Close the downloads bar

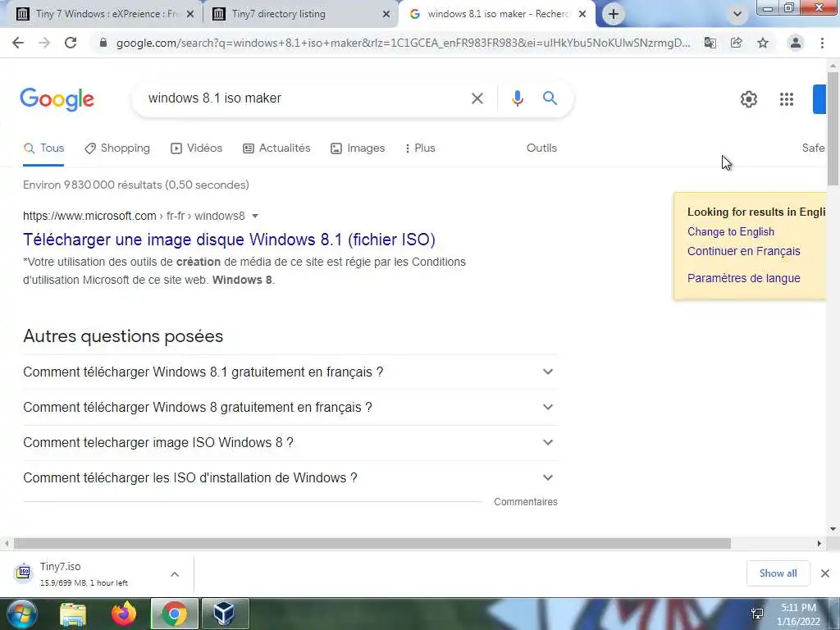click(x=825, y=573)
